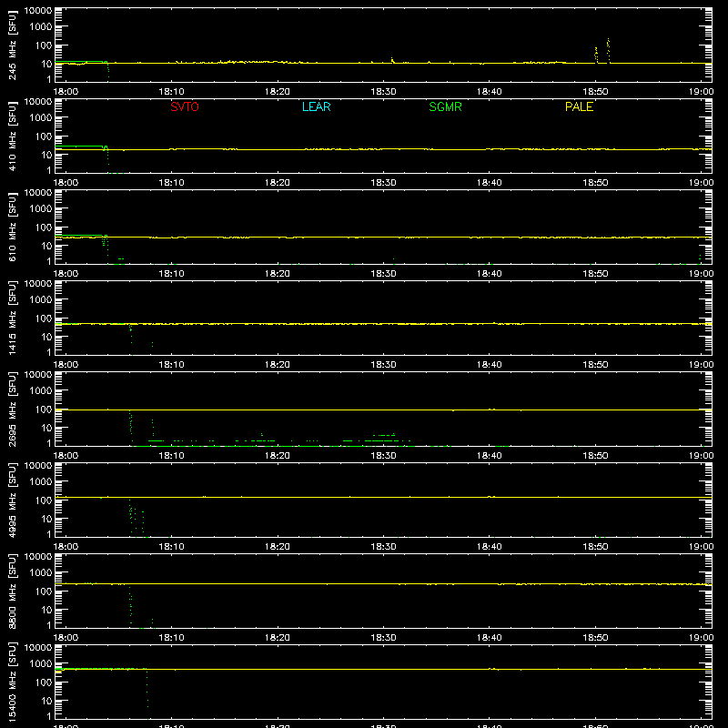
Task: Click the 18:30 time label below the 1415 MHz plot
Action: click(x=383, y=365)
